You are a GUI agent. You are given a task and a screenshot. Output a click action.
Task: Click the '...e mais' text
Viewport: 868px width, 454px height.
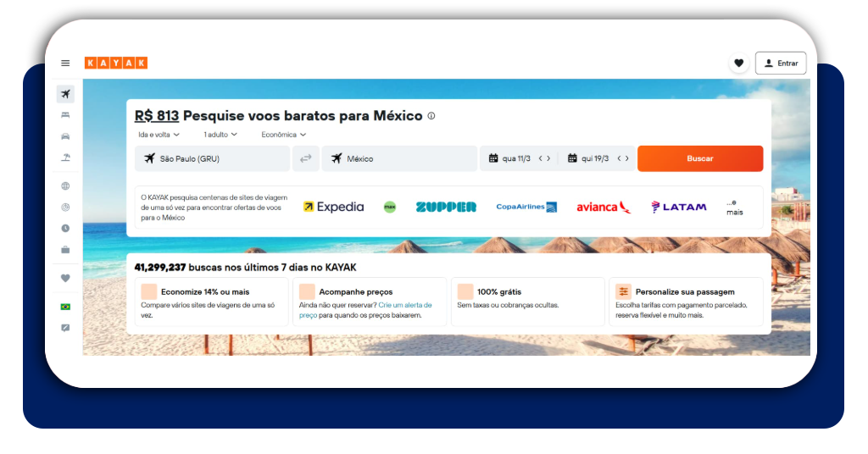tap(735, 208)
